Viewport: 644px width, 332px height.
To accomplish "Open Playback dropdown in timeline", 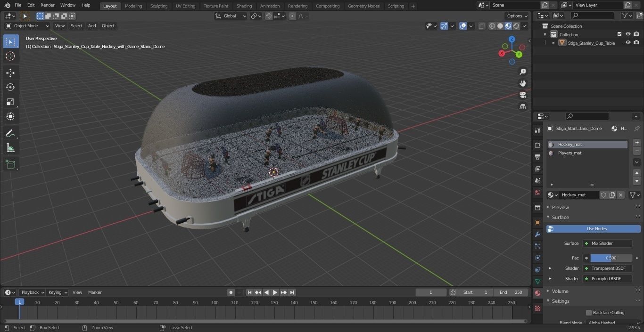I will [x=33, y=292].
